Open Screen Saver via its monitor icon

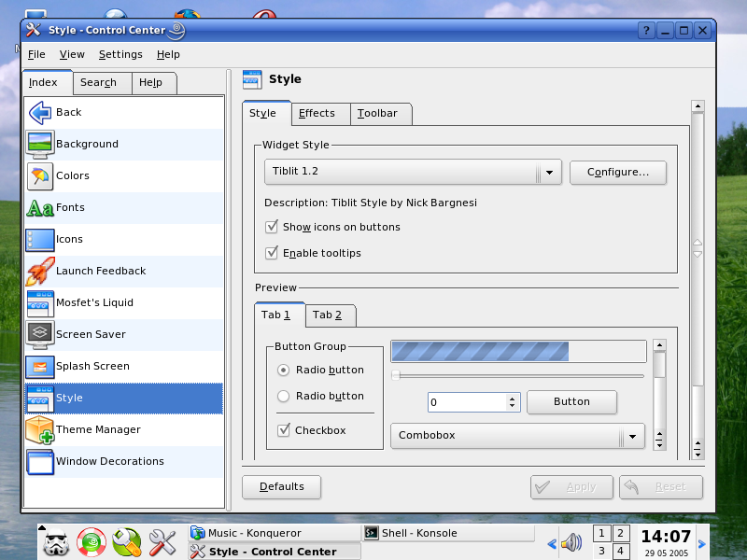(x=40, y=334)
